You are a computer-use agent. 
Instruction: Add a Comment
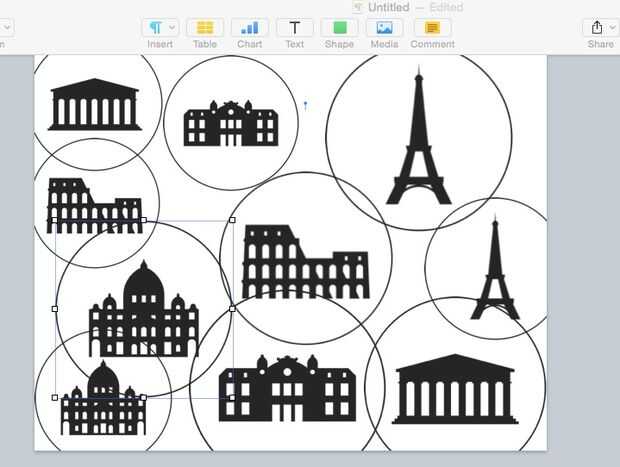(x=432, y=28)
